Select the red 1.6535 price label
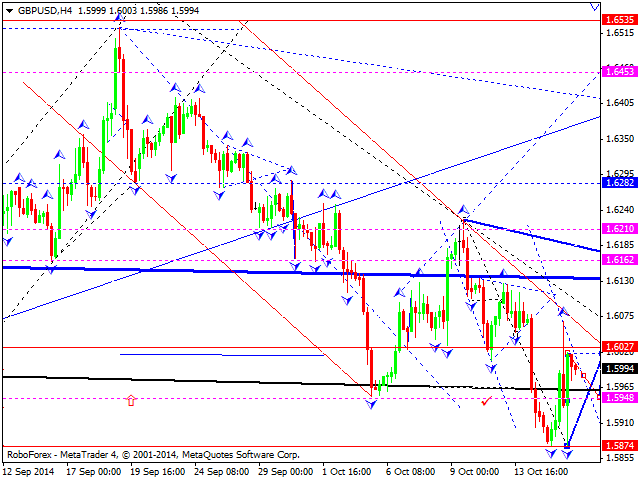Viewport: 640px width, 480px height. coord(617,19)
